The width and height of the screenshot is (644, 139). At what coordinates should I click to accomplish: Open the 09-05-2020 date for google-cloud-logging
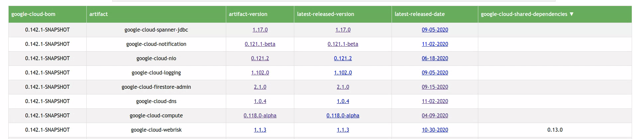coord(435,72)
